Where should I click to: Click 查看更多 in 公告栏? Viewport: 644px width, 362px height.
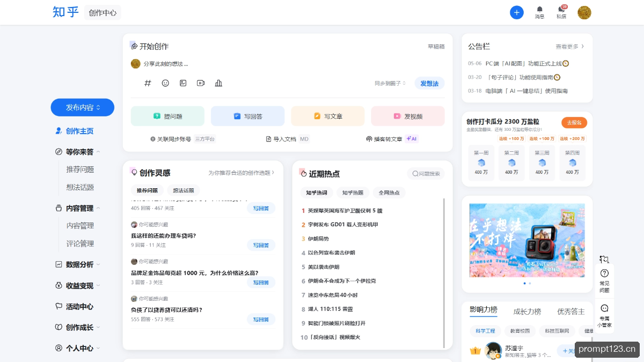pos(570,47)
